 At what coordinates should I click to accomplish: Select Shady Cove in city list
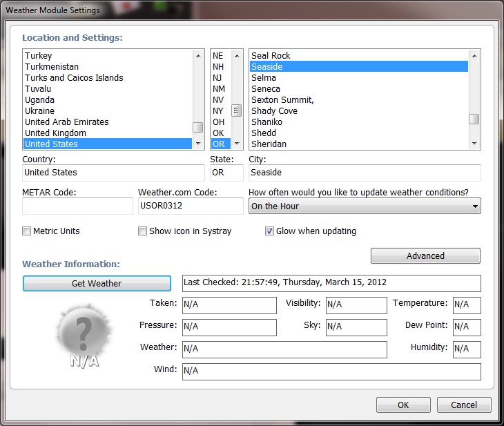(274, 111)
